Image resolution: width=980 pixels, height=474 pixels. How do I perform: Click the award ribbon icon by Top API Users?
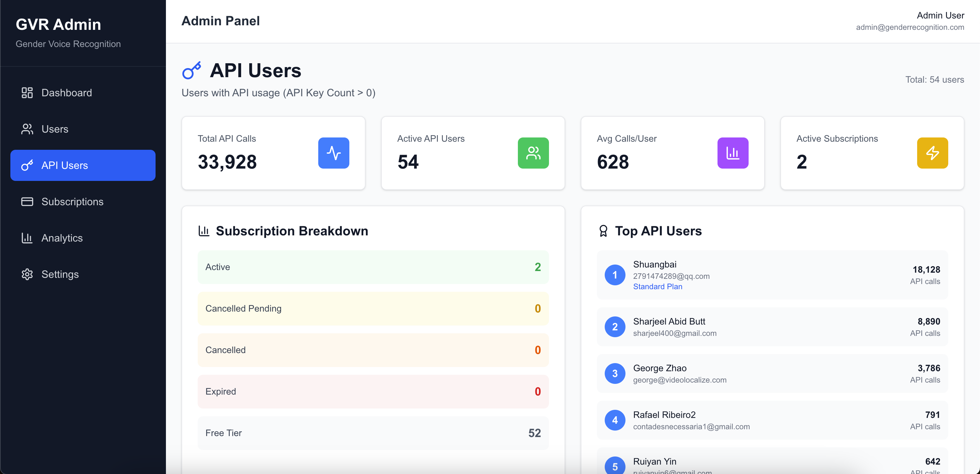603,231
